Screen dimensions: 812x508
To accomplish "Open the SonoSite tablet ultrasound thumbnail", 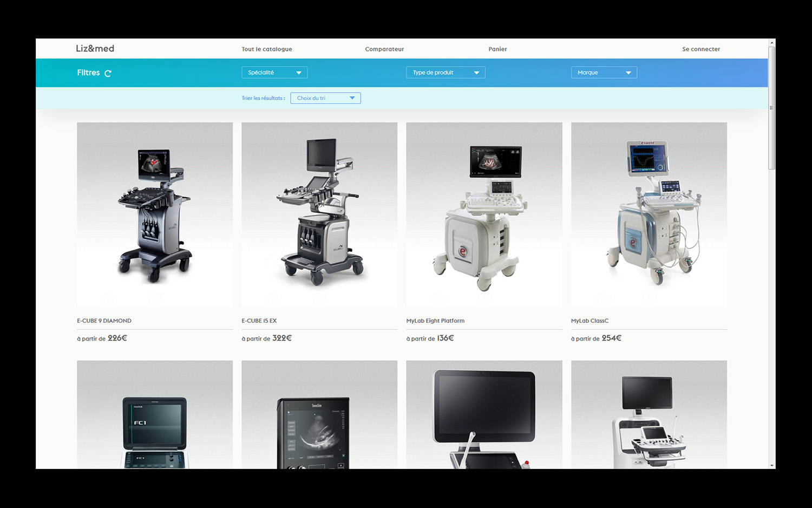I will [x=319, y=415].
